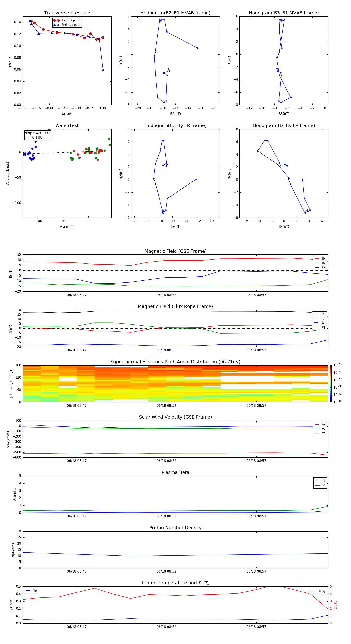Image resolution: width=351 pixels, height=644 pixels.
Task: Click the red Te/Tp right-side axis label
Action: coord(336,605)
